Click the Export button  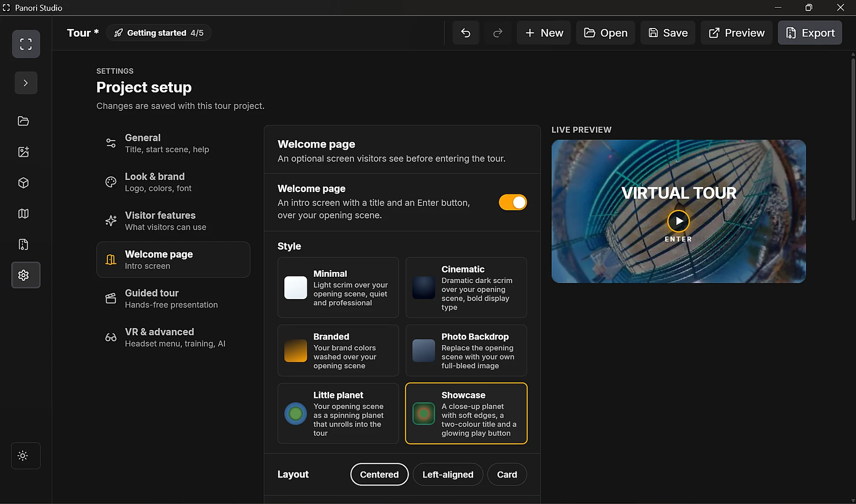click(x=810, y=33)
